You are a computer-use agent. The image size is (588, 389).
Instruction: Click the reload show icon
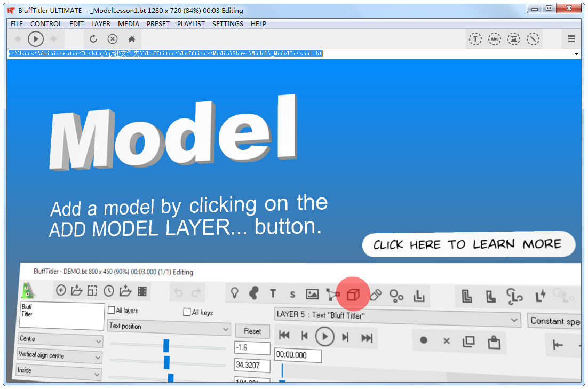(x=93, y=39)
